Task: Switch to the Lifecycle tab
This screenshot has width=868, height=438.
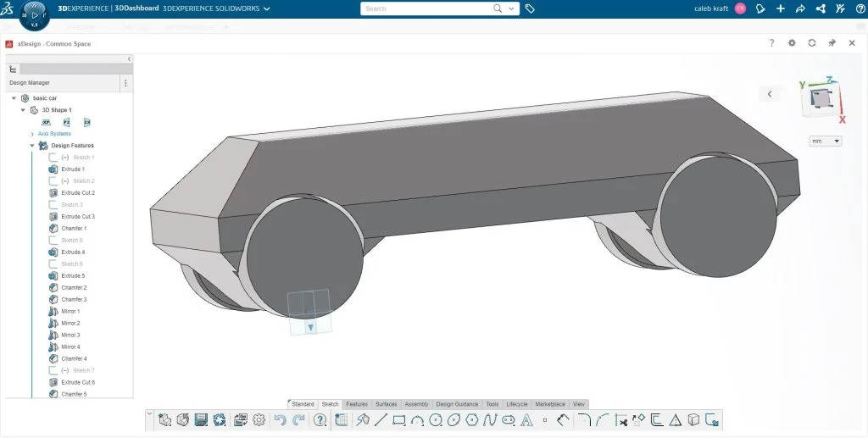Action: click(517, 404)
